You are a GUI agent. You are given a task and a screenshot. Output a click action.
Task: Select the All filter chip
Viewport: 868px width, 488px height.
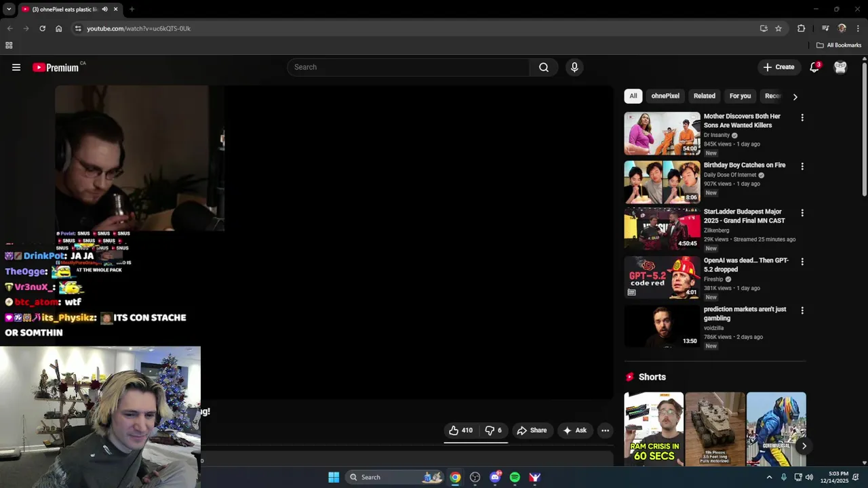(x=633, y=96)
